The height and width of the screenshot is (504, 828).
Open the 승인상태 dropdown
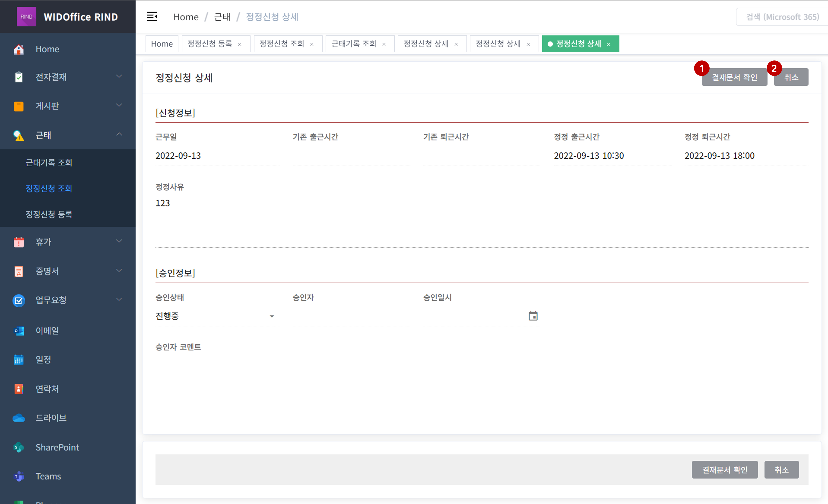272,316
